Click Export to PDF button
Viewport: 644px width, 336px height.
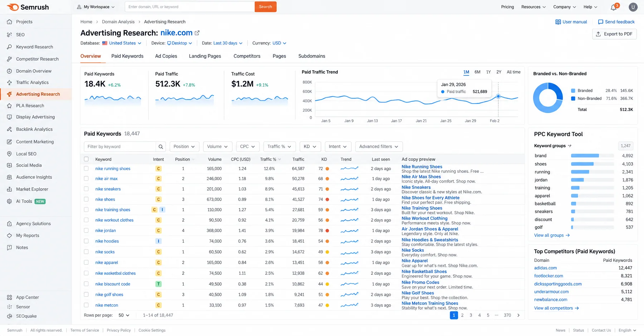click(614, 34)
